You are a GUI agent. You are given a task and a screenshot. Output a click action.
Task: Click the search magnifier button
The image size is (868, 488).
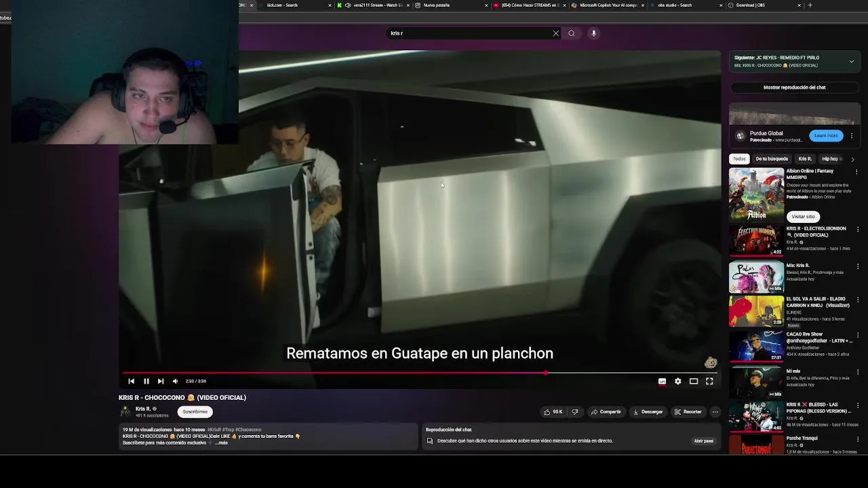[572, 33]
